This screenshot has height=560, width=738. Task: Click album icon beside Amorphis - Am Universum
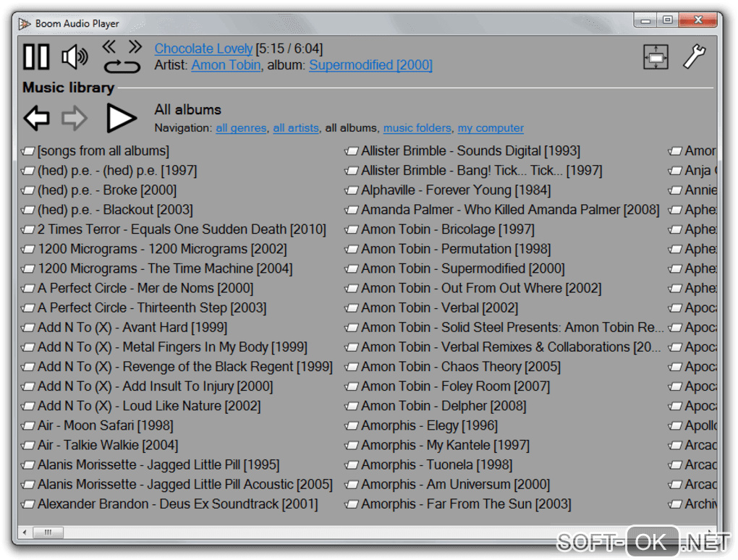[352, 485]
